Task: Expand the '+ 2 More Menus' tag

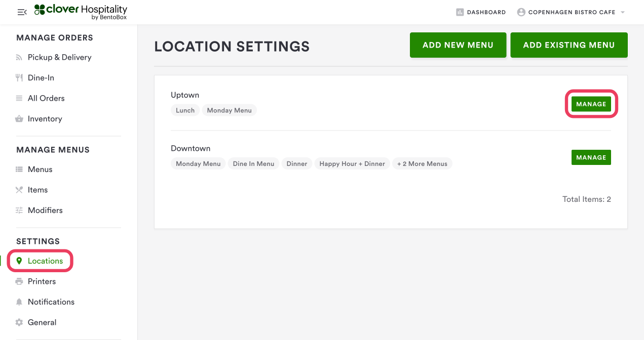Action: (x=422, y=164)
